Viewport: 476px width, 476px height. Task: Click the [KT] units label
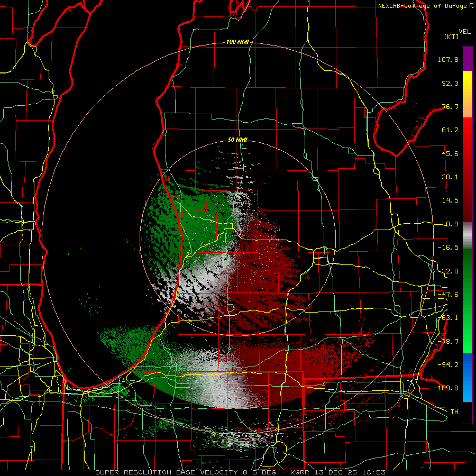[451, 36]
